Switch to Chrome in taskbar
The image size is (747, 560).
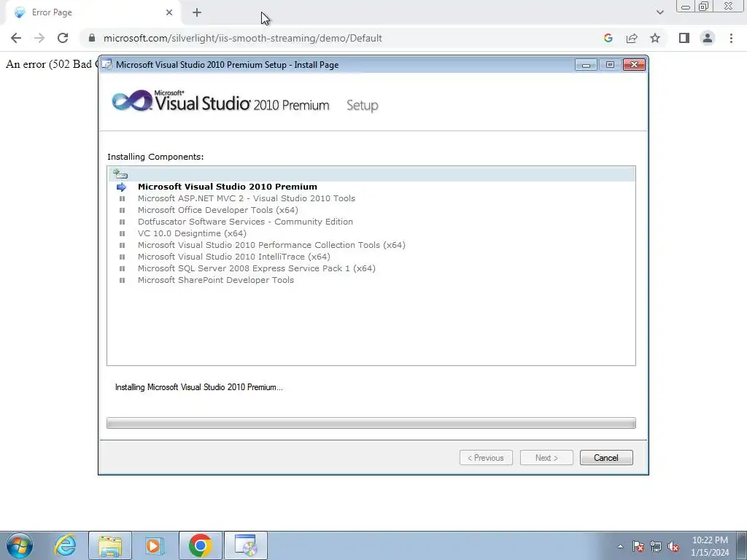(200, 545)
